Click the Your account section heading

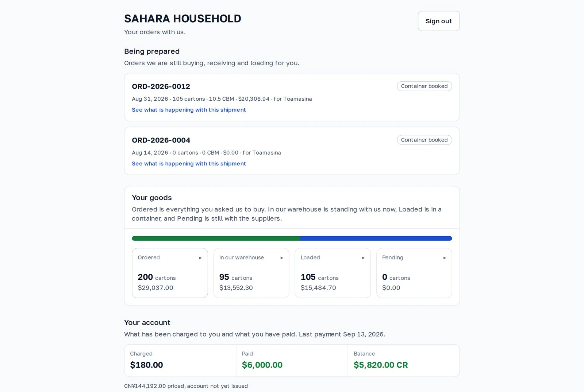tap(147, 323)
